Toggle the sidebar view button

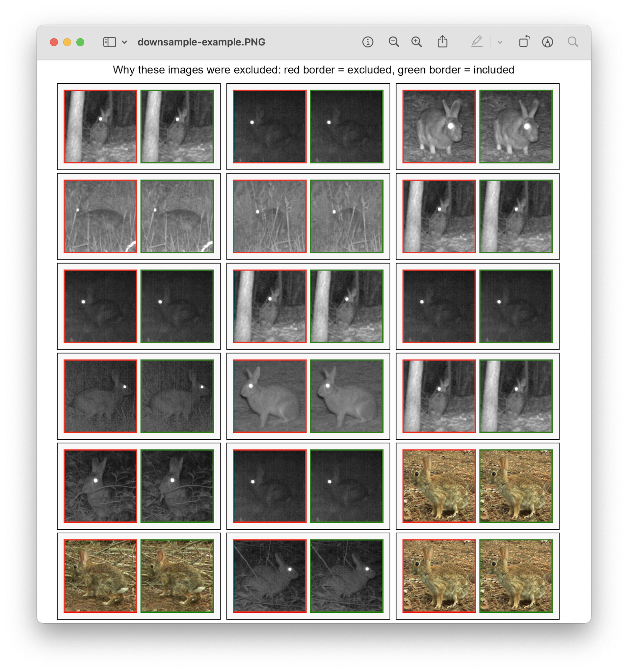pyautogui.click(x=110, y=42)
